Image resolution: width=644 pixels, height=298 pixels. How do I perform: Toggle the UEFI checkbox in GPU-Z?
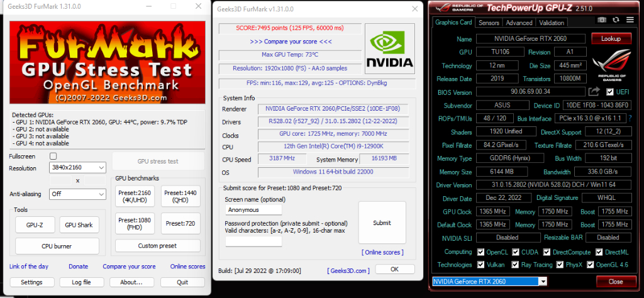click(x=610, y=92)
